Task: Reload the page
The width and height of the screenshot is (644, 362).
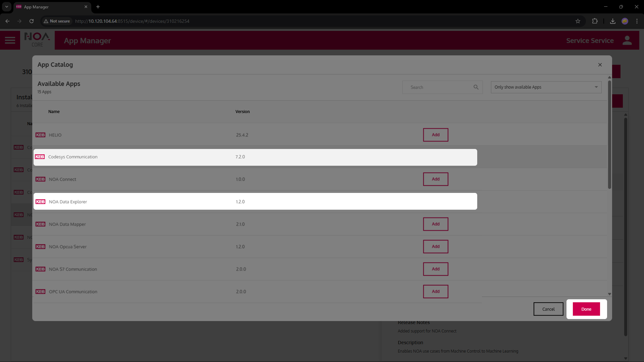Action: [32, 21]
